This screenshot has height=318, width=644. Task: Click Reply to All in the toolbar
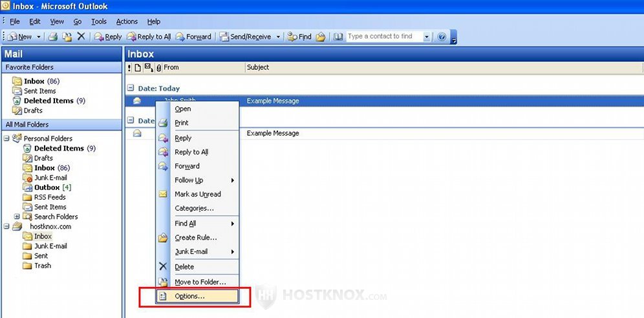[148, 37]
